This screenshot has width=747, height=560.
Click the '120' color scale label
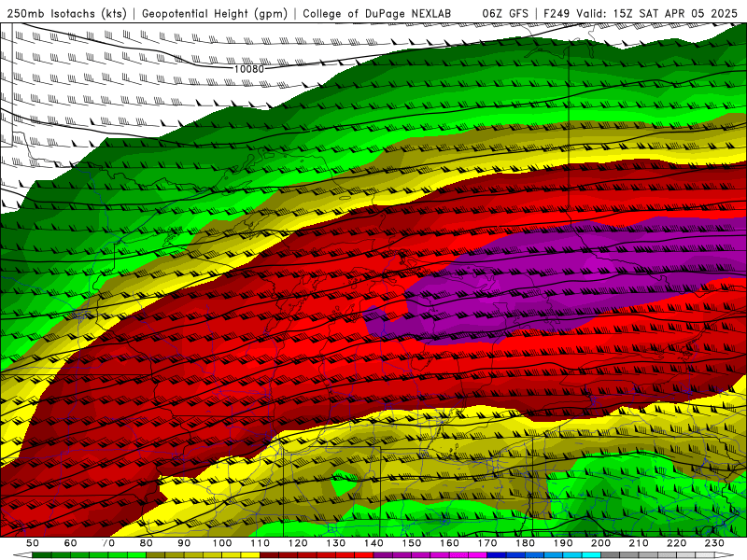[298, 543]
